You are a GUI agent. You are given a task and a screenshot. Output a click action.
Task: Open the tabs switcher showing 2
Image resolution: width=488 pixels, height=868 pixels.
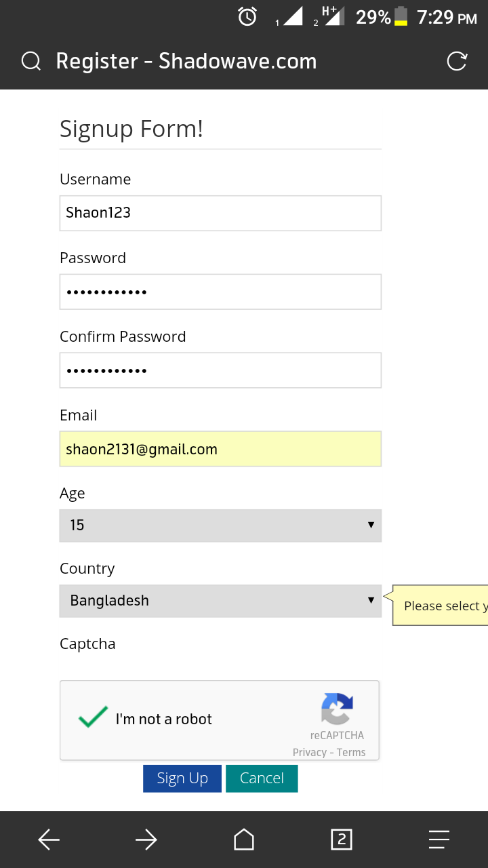342,840
